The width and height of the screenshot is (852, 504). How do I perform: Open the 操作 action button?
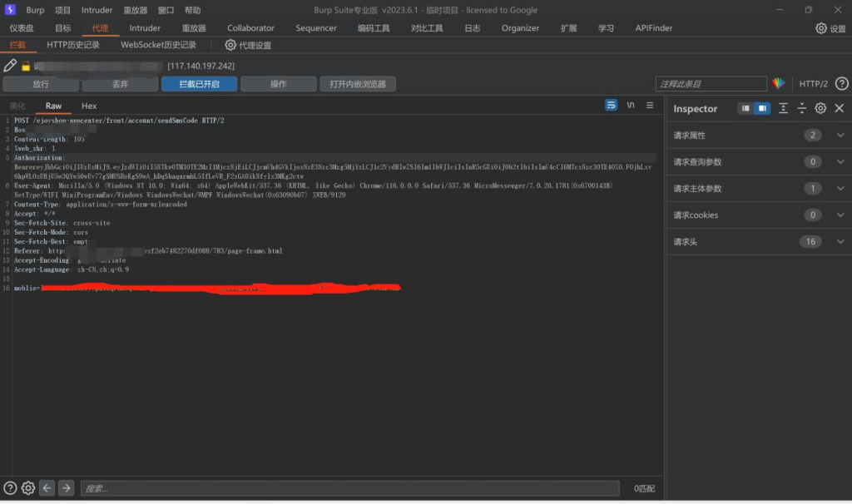278,84
